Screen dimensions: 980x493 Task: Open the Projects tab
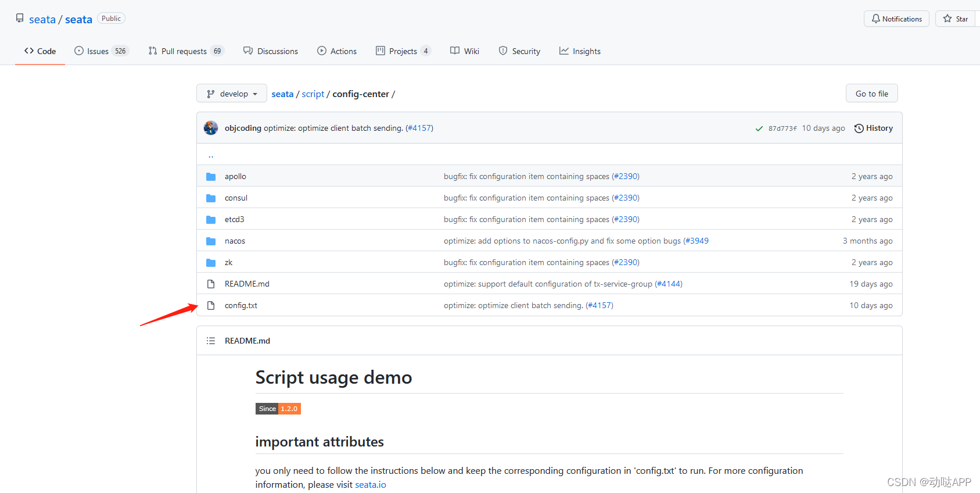point(403,51)
